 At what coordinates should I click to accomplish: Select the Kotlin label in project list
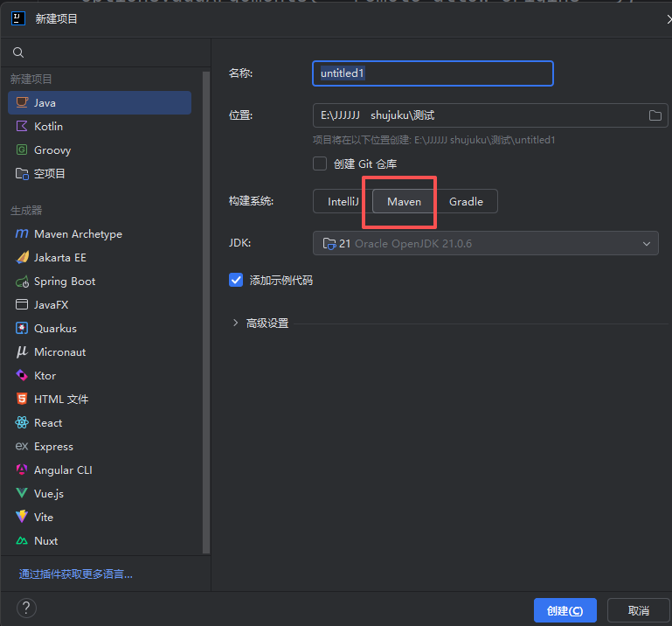(48, 126)
